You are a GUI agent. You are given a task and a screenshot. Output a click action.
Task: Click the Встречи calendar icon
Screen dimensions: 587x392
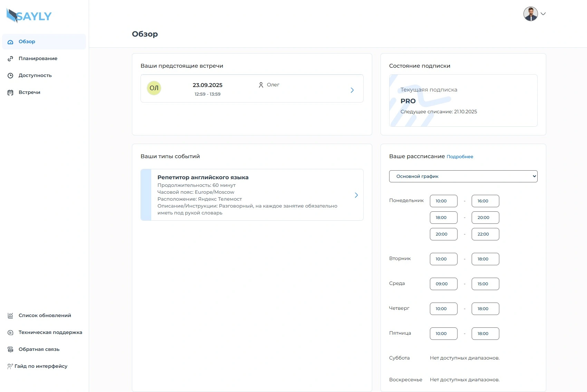pos(10,93)
